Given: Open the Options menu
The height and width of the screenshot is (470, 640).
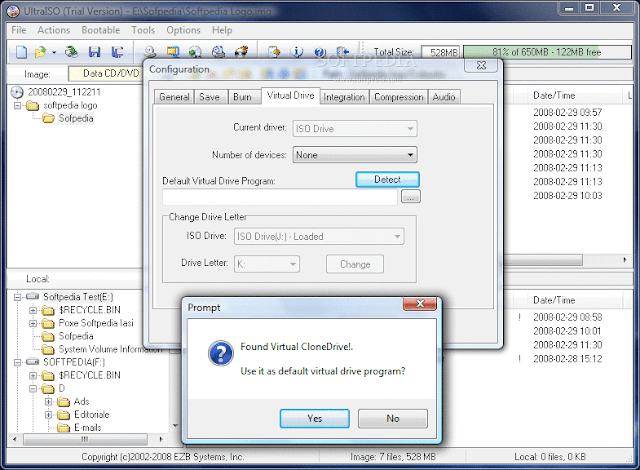Looking at the screenshot, I should click(x=183, y=30).
